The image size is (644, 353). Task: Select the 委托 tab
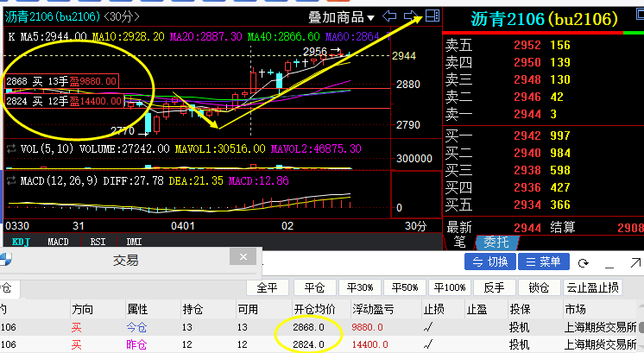496,243
